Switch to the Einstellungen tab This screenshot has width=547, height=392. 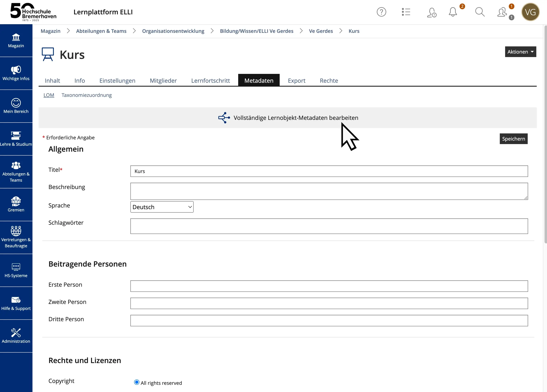coord(117,80)
